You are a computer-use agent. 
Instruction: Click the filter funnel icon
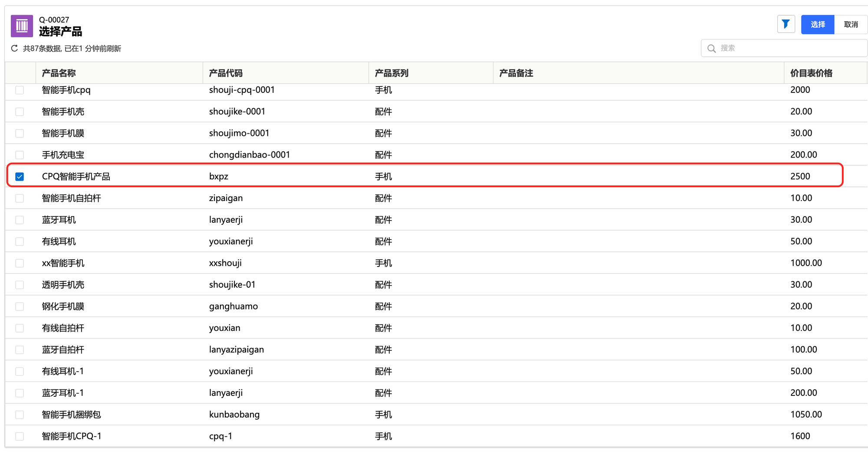click(786, 24)
